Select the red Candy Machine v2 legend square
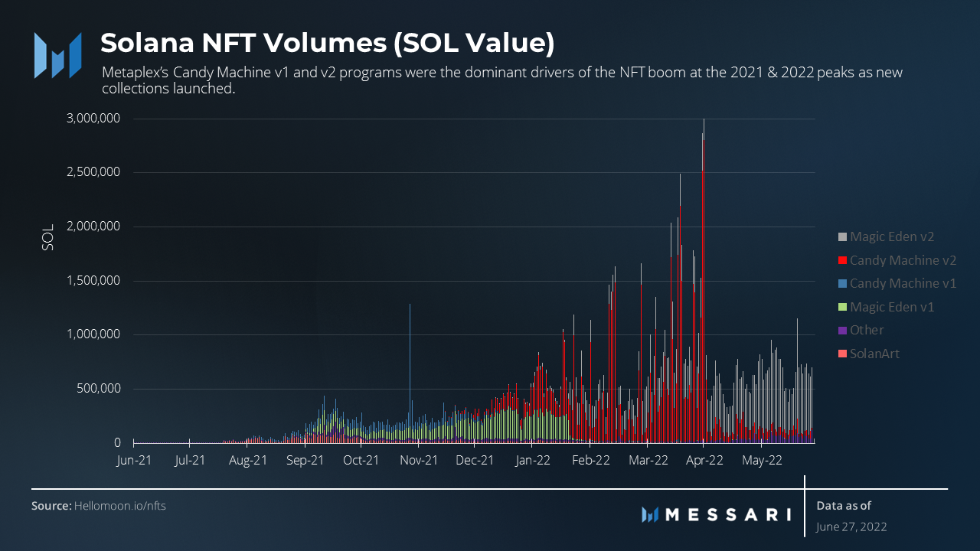 [843, 260]
